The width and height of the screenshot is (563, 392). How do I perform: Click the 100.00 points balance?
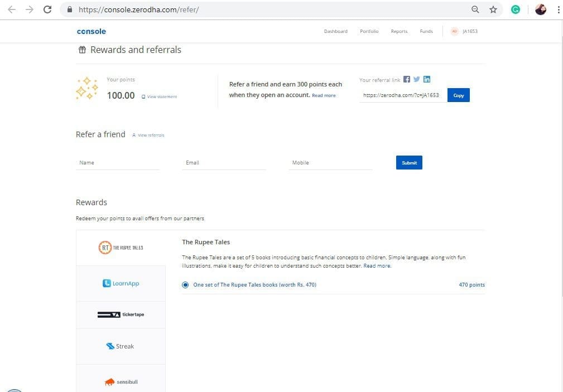121,95
